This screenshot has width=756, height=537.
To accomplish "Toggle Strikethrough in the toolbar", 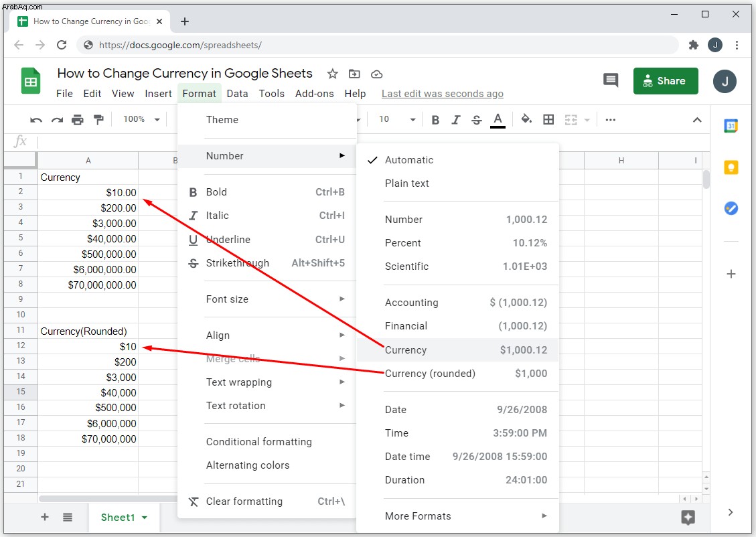I will click(476, 120).
